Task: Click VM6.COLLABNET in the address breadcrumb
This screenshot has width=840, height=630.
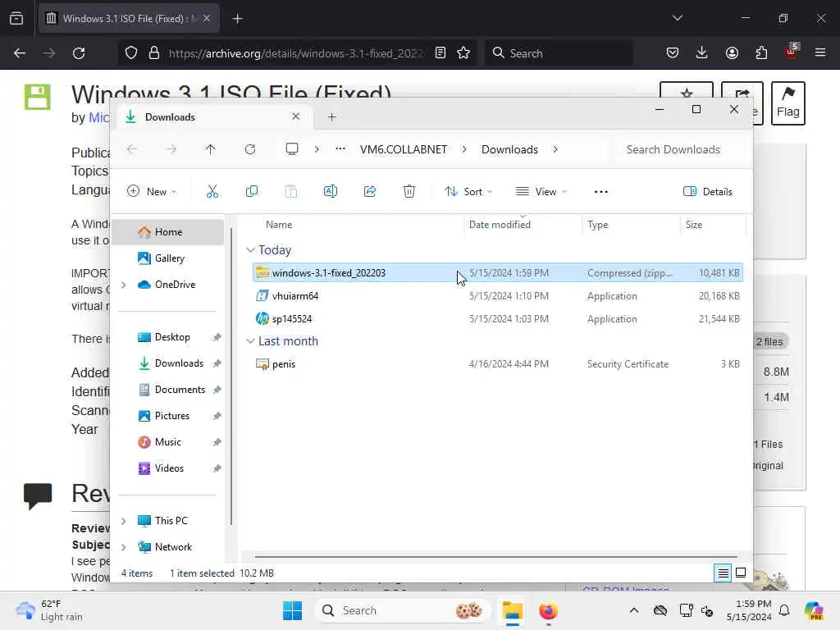Action: pos(404,149)
